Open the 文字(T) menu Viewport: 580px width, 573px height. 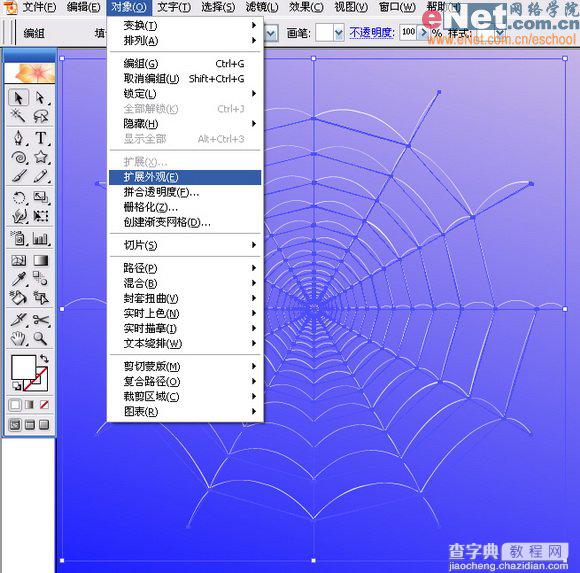coord(174,7)
